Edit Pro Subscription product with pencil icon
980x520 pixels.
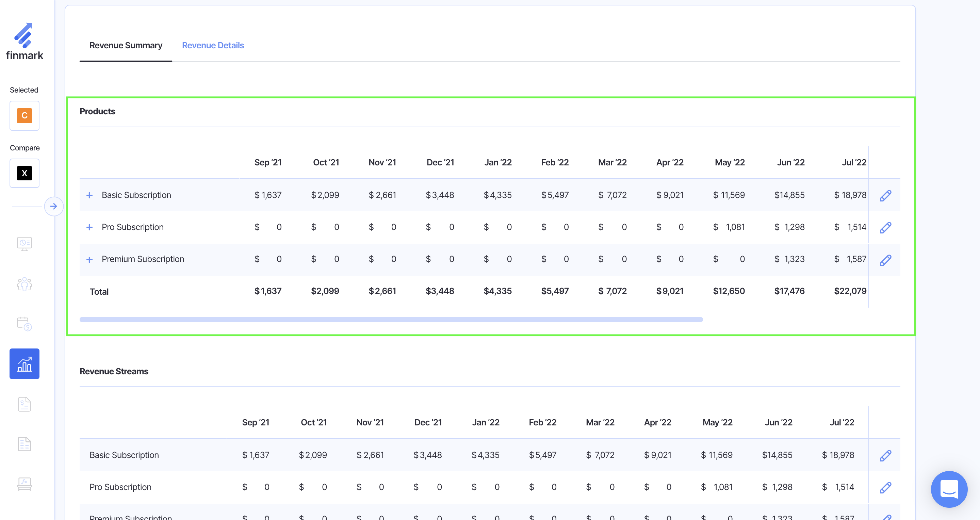pyautogui.click(x=885, y=227)
